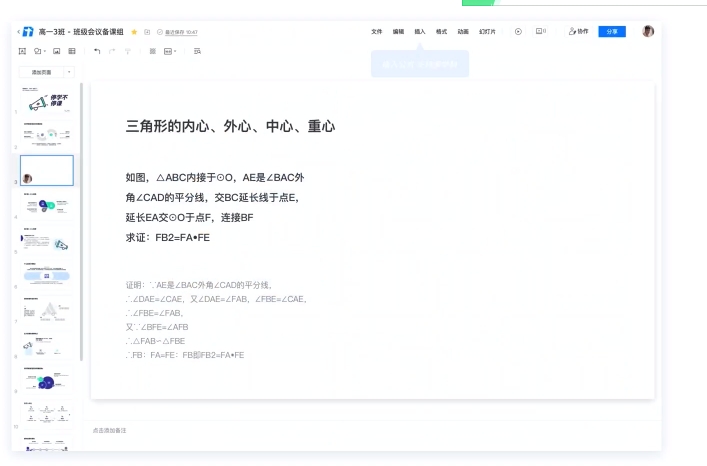Click the add page button
707x466 pixels.
[41, 72]
